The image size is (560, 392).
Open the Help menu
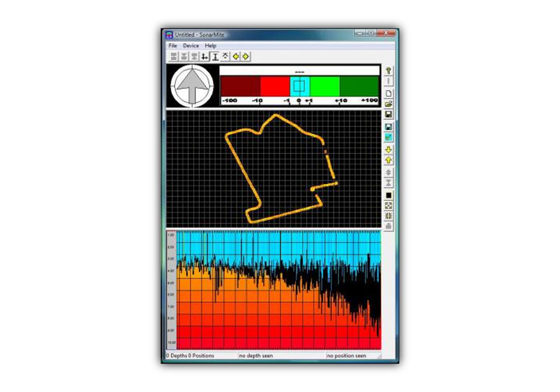pos(211,45)
